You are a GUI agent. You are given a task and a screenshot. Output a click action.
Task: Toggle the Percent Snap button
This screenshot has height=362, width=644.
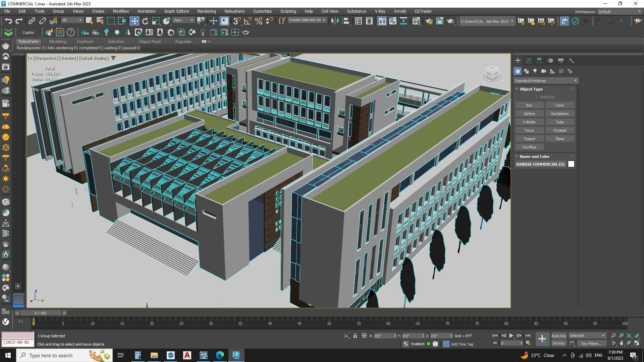[x=258, y=21]
